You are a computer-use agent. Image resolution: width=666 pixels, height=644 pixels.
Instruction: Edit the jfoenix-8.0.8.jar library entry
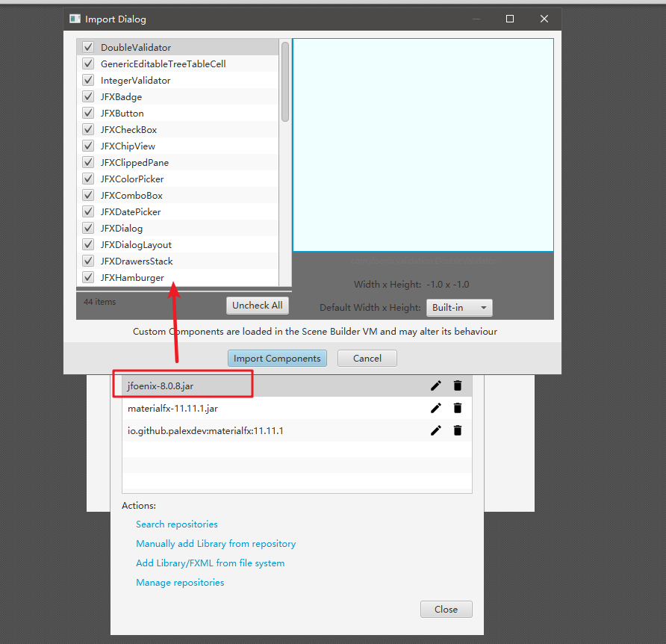pyautogui.click(x=436, y=384)
